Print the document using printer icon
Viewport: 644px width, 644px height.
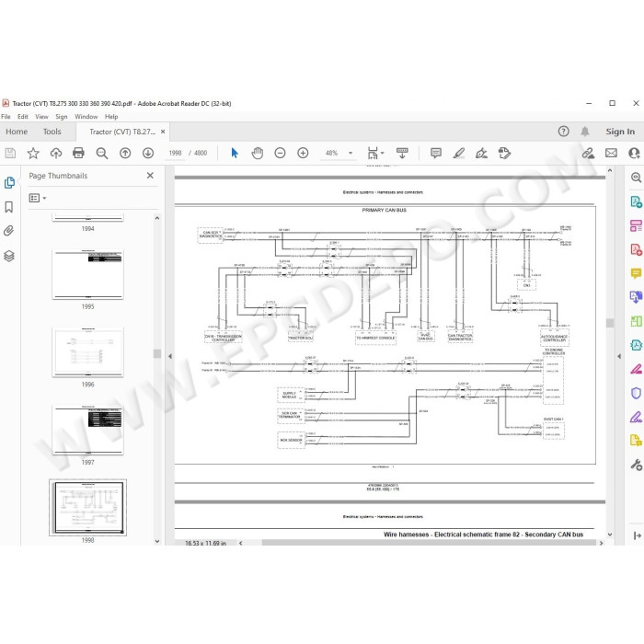coord(78,154)
